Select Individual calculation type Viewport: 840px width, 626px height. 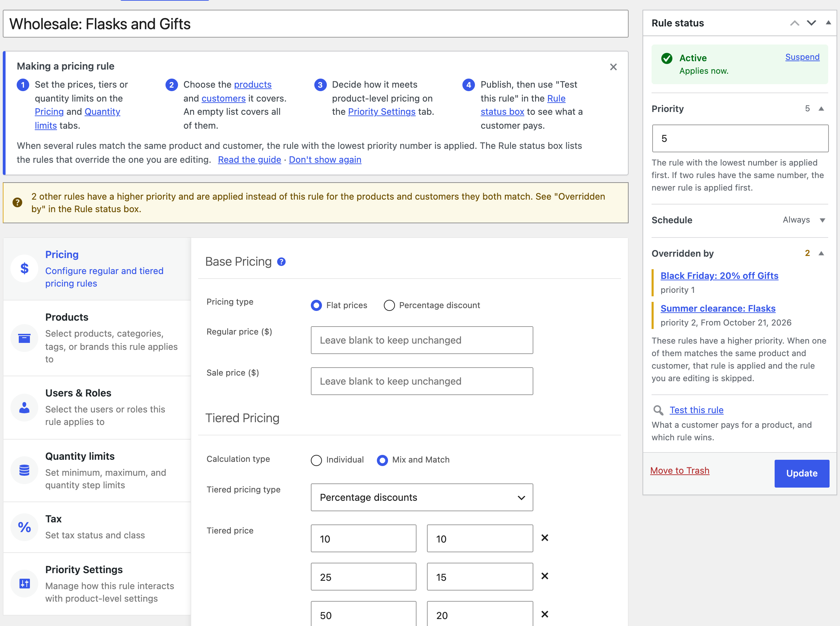click(x=316, y=460)
